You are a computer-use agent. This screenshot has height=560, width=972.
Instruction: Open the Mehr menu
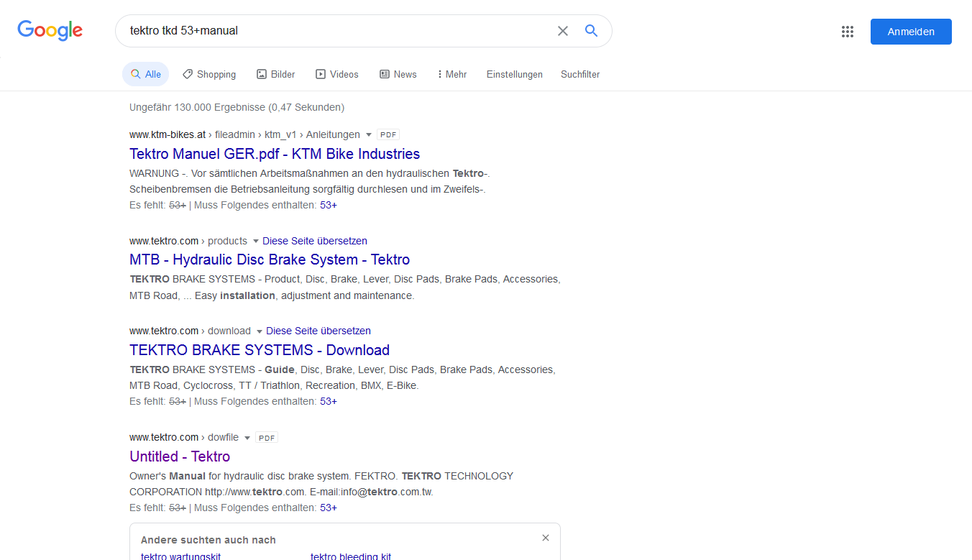pyautogui.click(x=452, y=74)
